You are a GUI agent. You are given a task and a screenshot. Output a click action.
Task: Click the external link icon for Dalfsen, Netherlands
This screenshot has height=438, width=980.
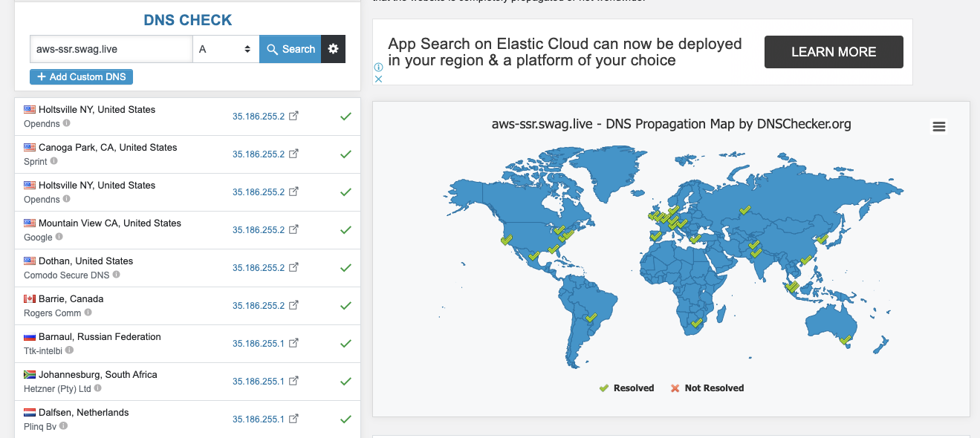pyautogui.click(x=293, y=419)
